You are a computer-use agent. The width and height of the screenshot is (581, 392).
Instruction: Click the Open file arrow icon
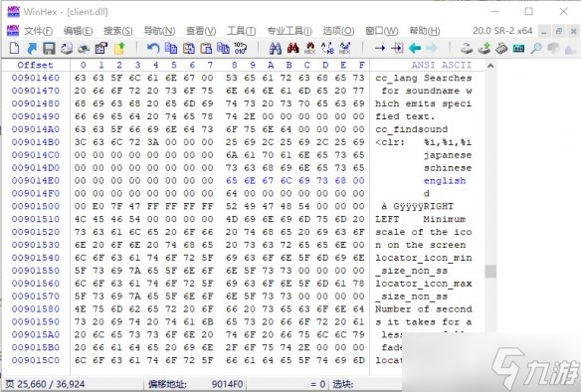[32, 48]
